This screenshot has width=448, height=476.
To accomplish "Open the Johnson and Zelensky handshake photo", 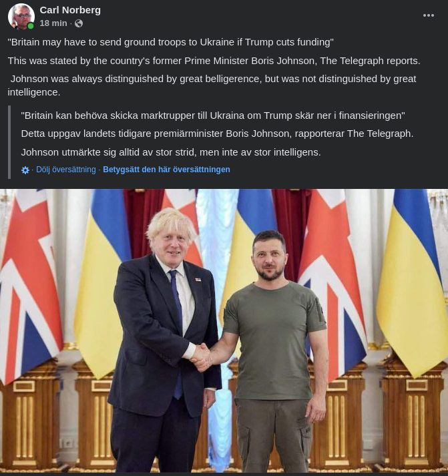I will (224, 330).
